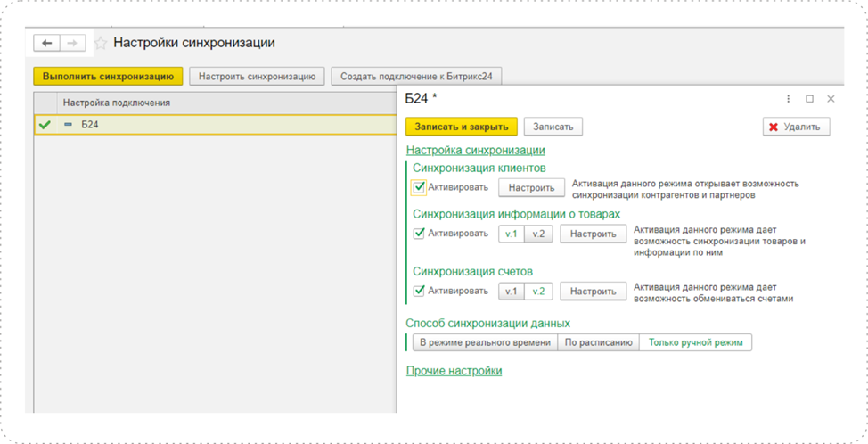868x444 pixels.
Task: Select v.2 for Синхронизация счетов
Action: tap(538, 292)
